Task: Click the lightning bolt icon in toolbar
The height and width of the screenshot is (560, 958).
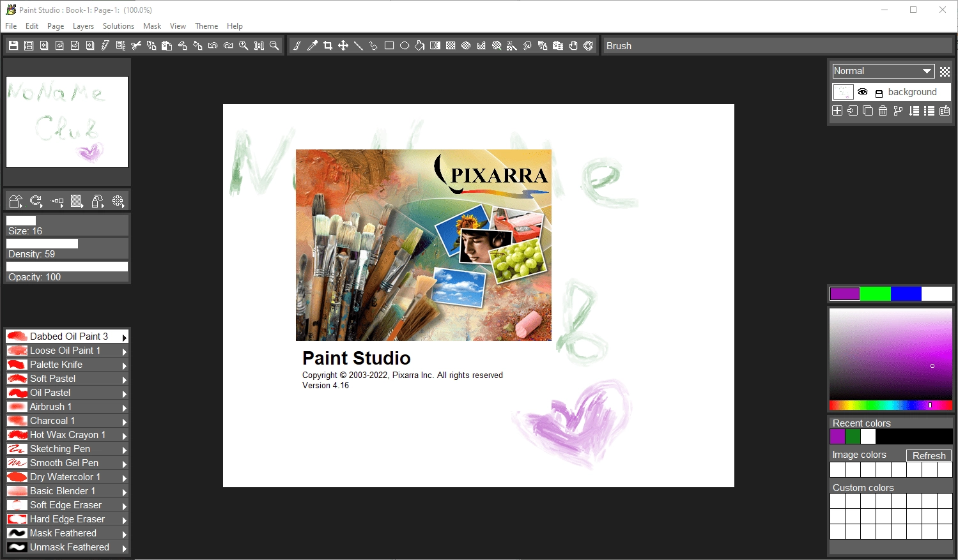Action: (x=105, y=45)
